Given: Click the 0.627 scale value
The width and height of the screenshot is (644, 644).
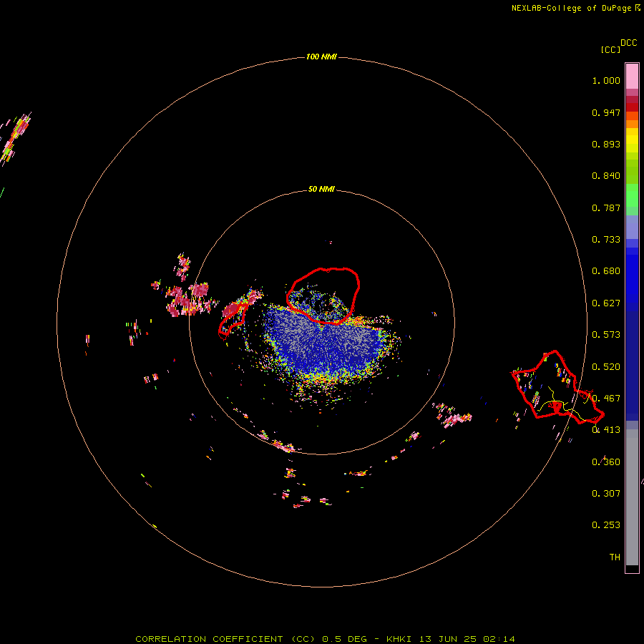Looking at the screenshot, I should 606,303.
